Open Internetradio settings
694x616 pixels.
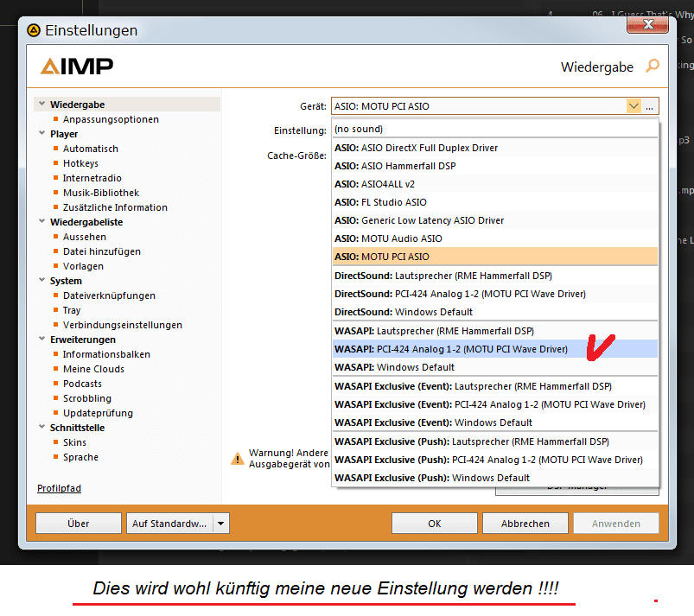pyautogui.click(x=92, y=178)
